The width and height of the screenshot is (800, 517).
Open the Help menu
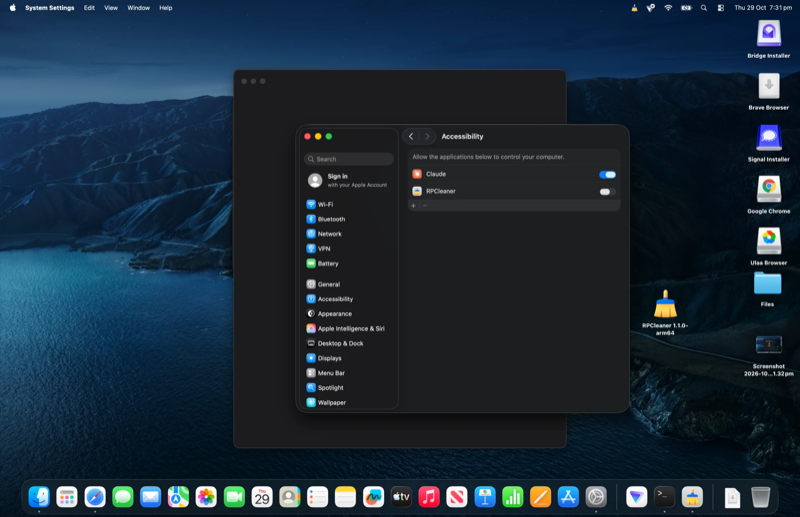point(165,8)
